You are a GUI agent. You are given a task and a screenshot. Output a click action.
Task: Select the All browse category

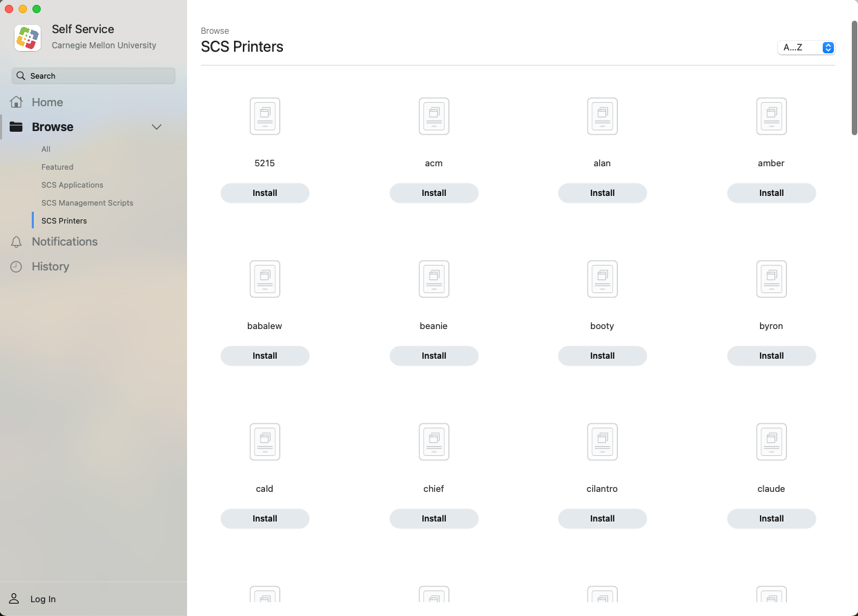46,149
